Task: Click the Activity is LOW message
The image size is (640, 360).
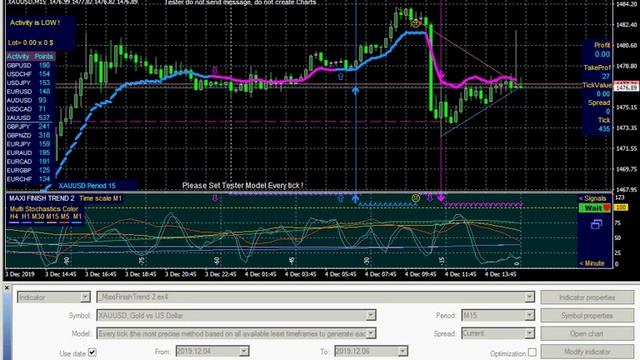Action: pos(35,23)
